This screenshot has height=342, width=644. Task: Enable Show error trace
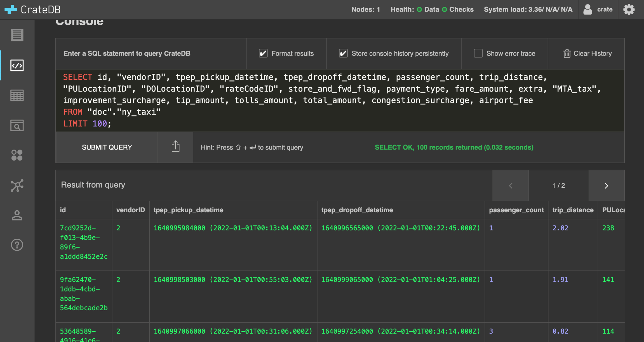(478, 53)
